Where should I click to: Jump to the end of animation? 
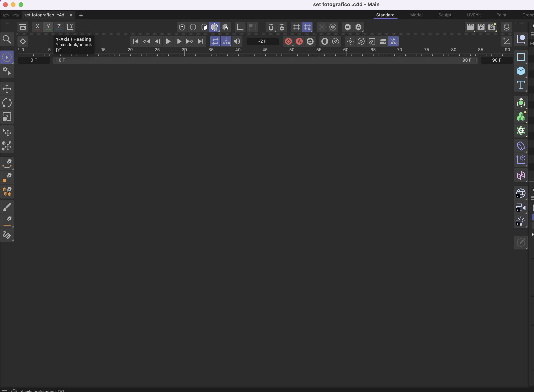pyautogui.click(x=201, y=41)
